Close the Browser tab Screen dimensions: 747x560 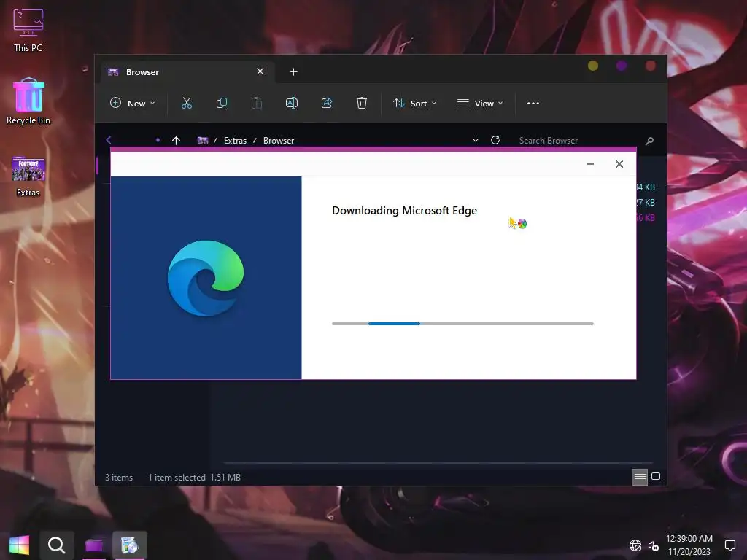click(260, 71)
